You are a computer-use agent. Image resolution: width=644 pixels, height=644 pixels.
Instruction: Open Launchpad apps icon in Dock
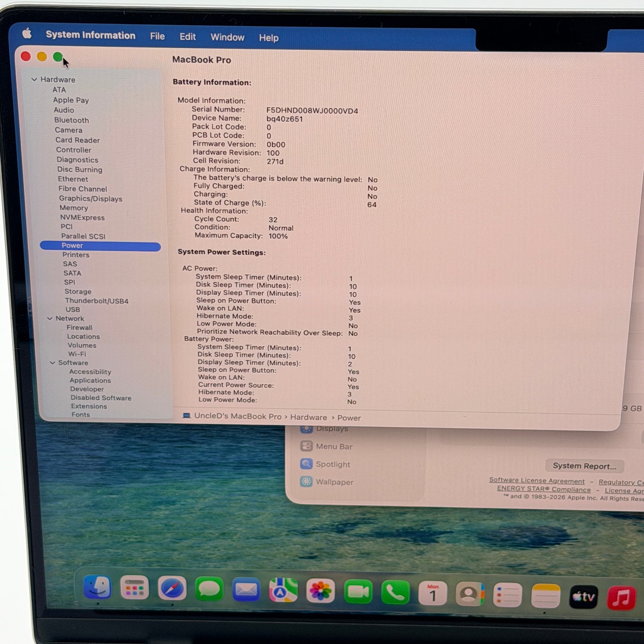pos(135,588)
